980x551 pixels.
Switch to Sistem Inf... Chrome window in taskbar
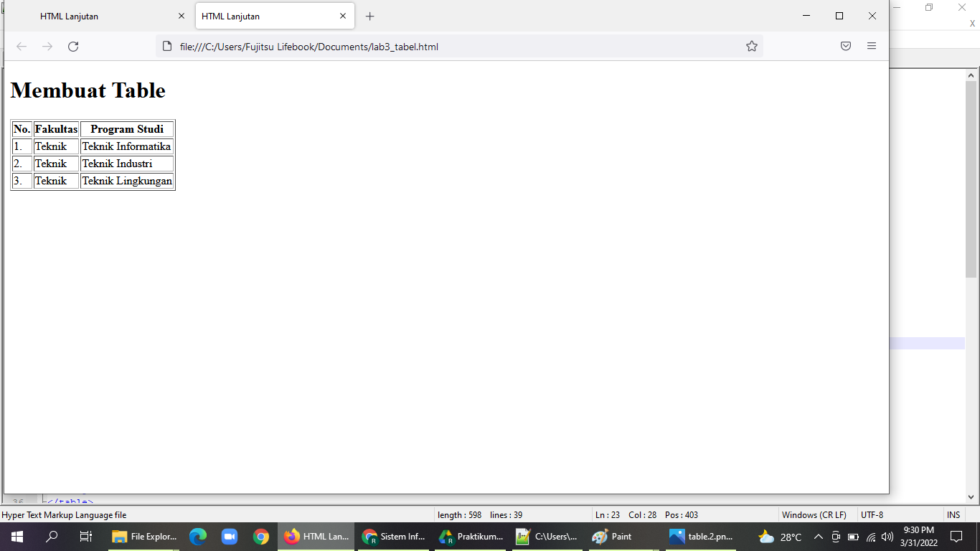[x=394, y=537]
